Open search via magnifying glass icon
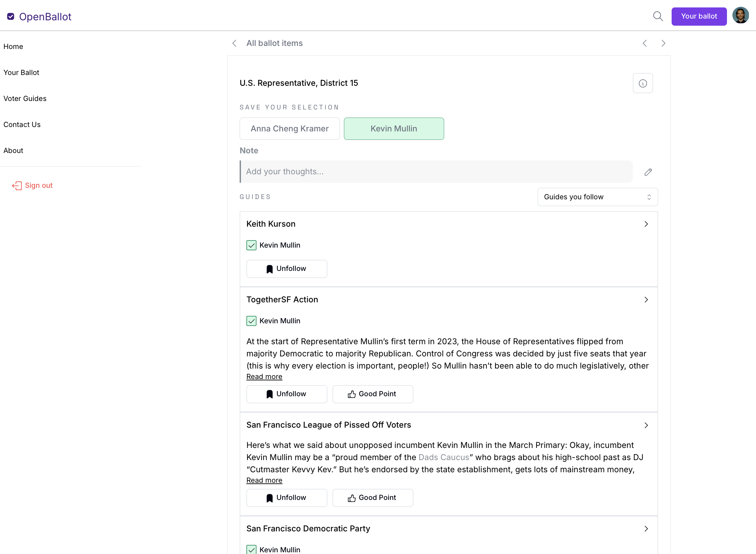Screen dimensions: 756x554 (x=658, y=16)
